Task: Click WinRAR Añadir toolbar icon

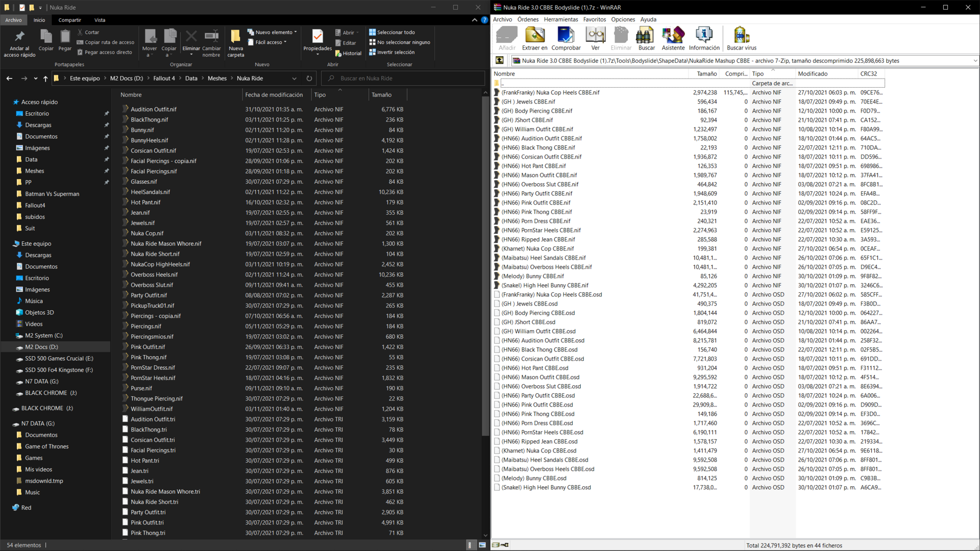Action: 507,35
